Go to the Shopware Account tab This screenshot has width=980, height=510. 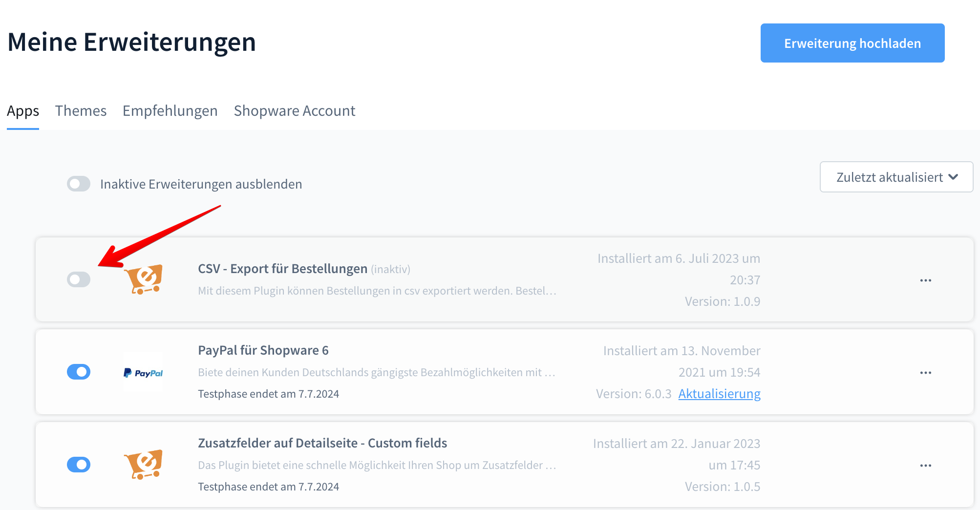tap(294, 111)
